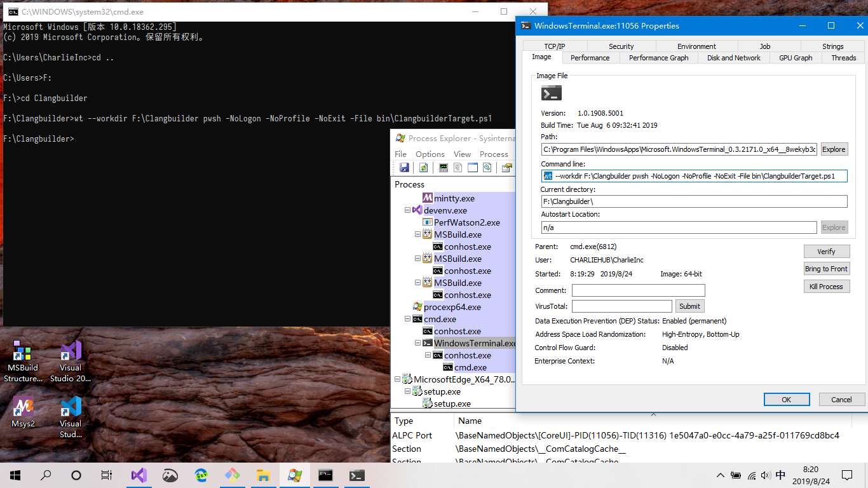Image resolution: width=868 pixels, height=488 pixels.
Task: Switch to Visual Studio from the taskbar
Action: coord(139,475)
